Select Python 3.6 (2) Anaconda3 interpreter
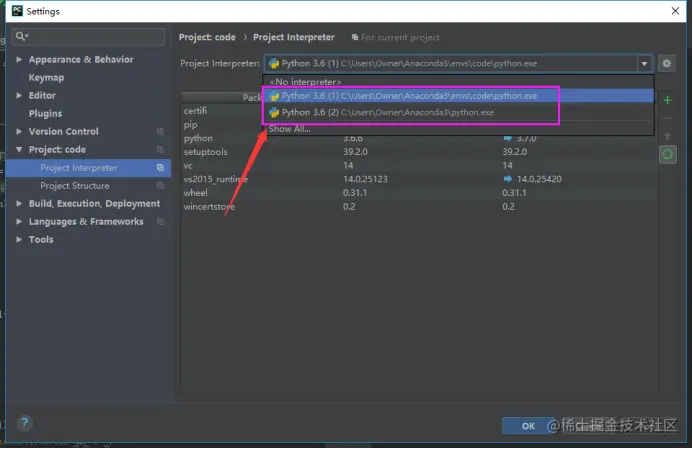The image size is (693, 449). (x=458, y=112)
